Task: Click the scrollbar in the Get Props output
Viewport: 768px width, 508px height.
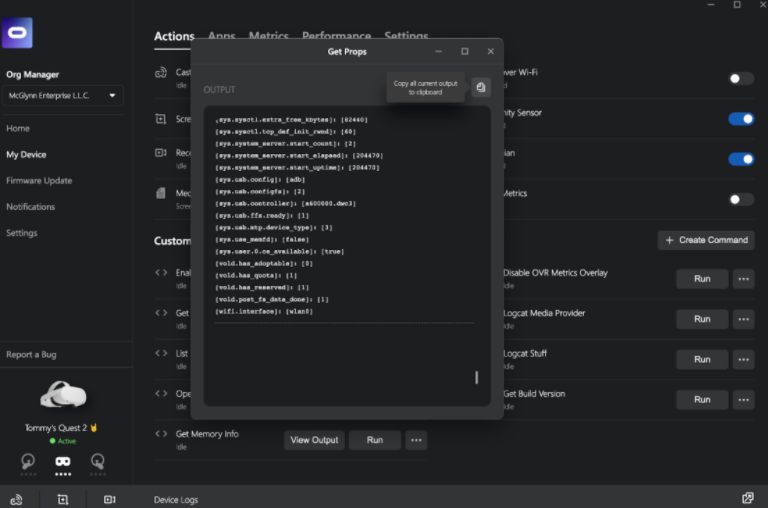Action: (x=476, y=377)
